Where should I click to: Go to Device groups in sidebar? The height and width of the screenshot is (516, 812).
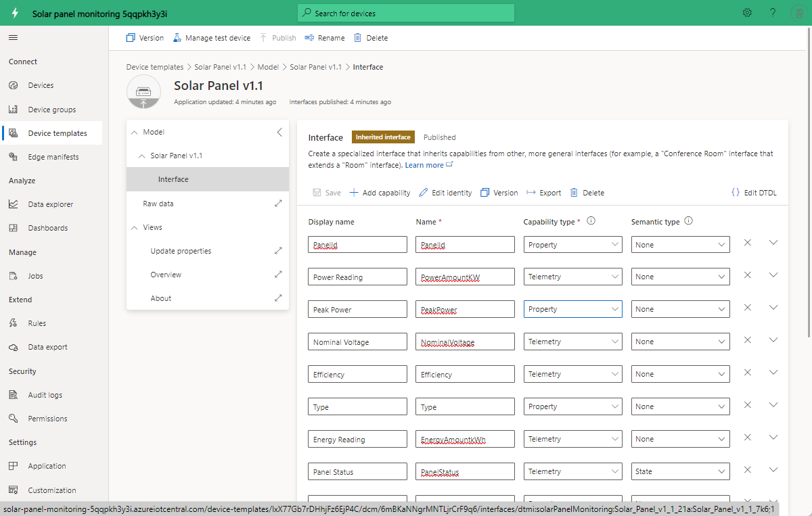(x=52, y=110)
